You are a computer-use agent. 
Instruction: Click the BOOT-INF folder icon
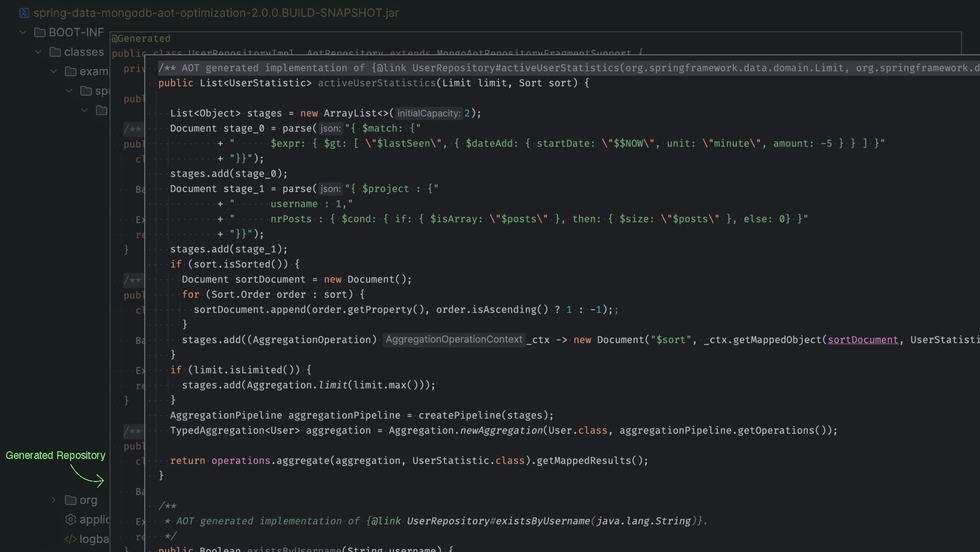pyautogui.click(x=40, y=33)
